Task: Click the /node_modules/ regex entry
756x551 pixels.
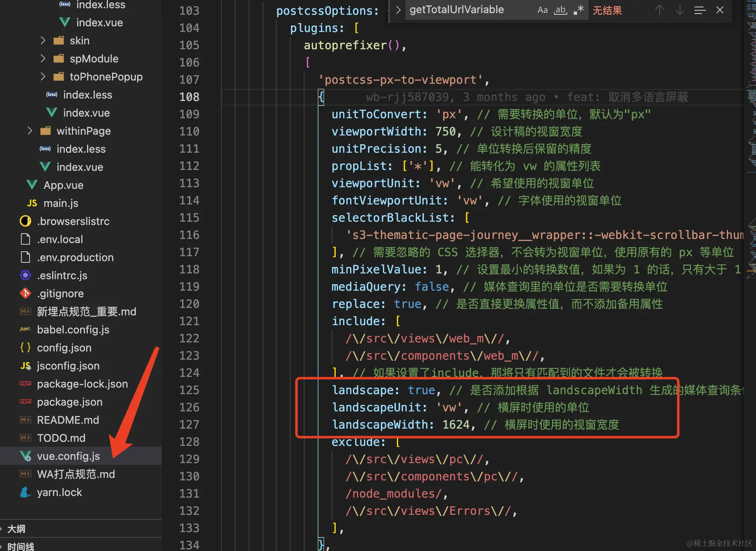Action: (x=394, y=494)
